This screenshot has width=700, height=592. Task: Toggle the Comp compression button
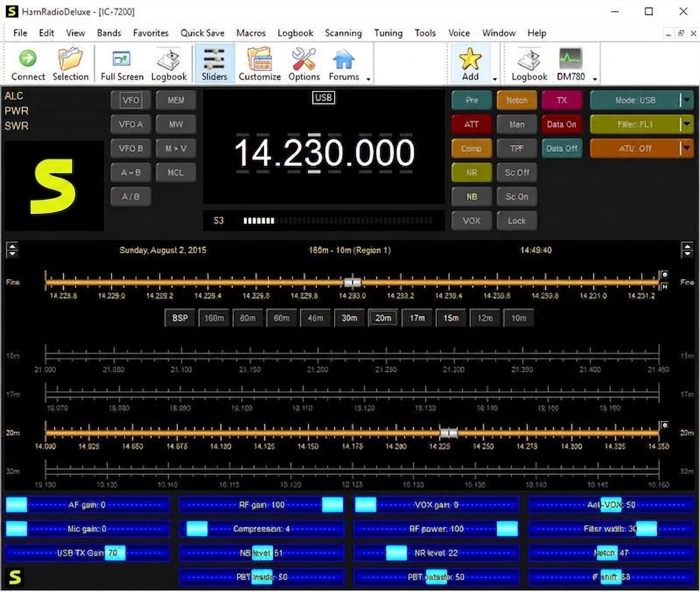click(471, 149)
